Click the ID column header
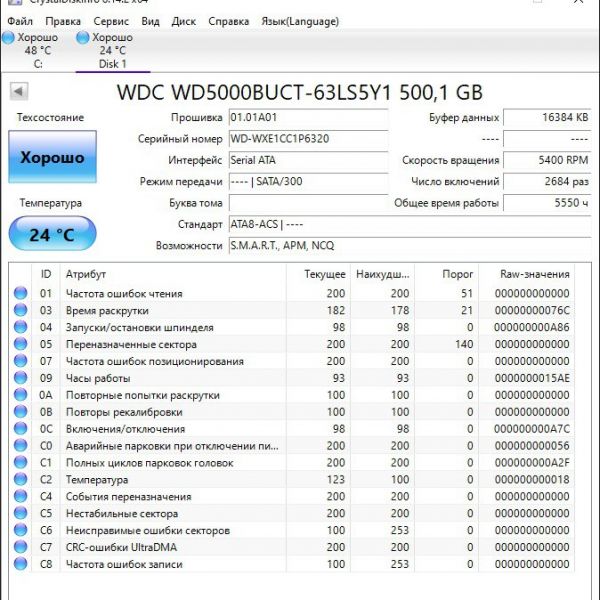The image size is (600, 600). coord(46,274)
